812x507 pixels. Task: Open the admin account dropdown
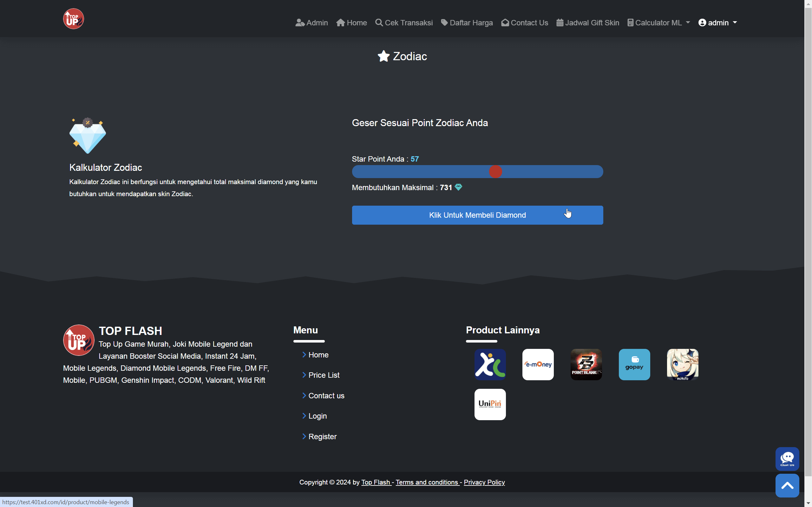pos(718,22)
